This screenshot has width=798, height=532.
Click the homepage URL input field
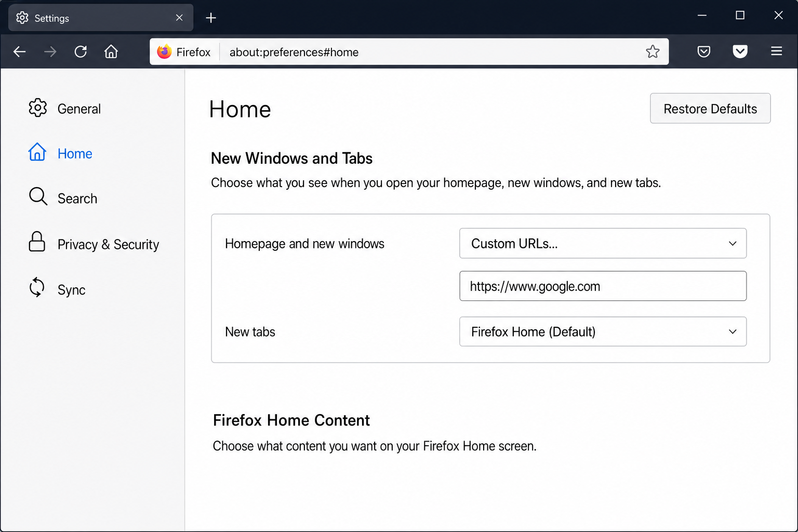[603, 286]
